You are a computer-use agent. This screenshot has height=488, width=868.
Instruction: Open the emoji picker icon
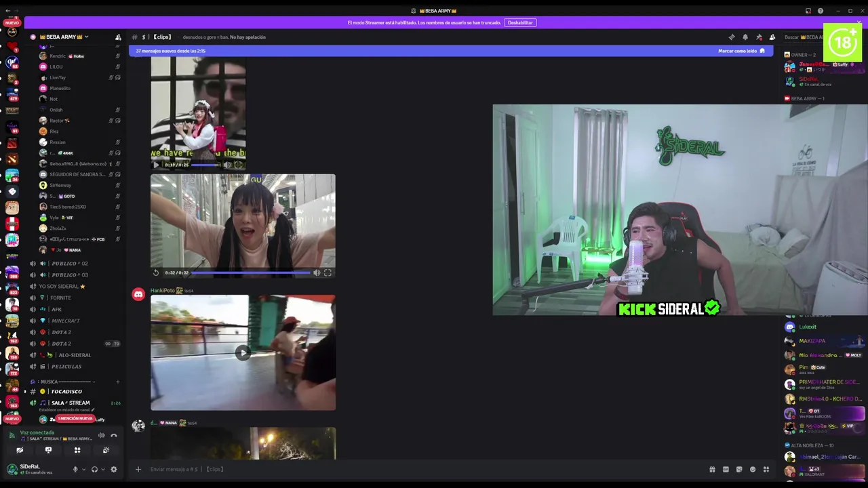click(753, 469)
